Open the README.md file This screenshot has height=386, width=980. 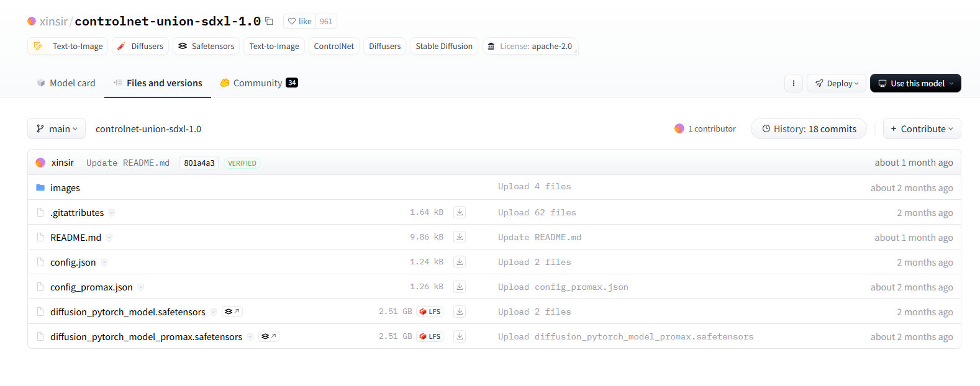tap(76, 237)
